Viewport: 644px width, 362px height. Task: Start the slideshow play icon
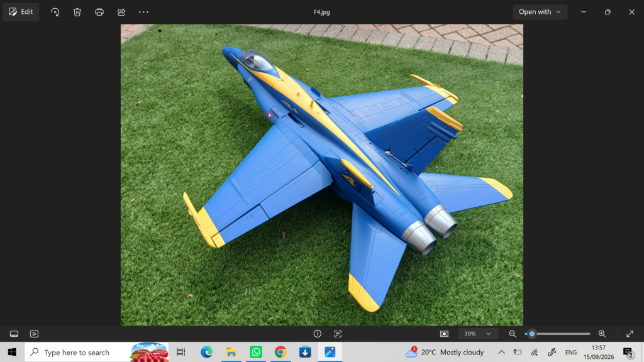coord(34,334)
